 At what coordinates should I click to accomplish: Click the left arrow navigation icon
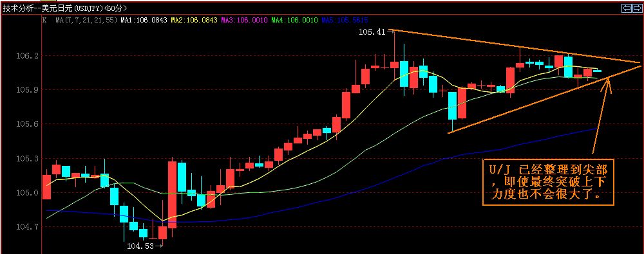[x=626, y=8]
